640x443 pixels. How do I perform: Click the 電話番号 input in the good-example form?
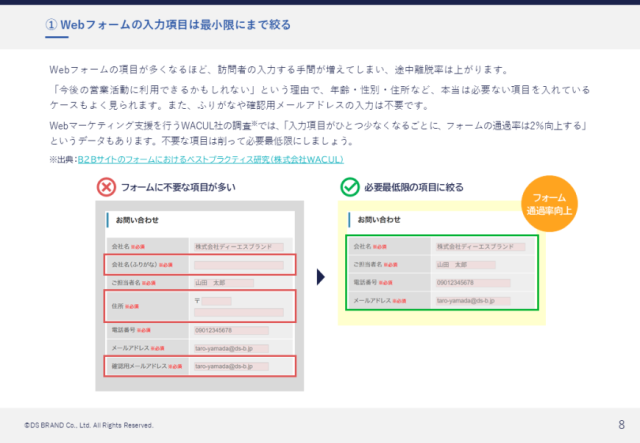(x=473, y=283)
